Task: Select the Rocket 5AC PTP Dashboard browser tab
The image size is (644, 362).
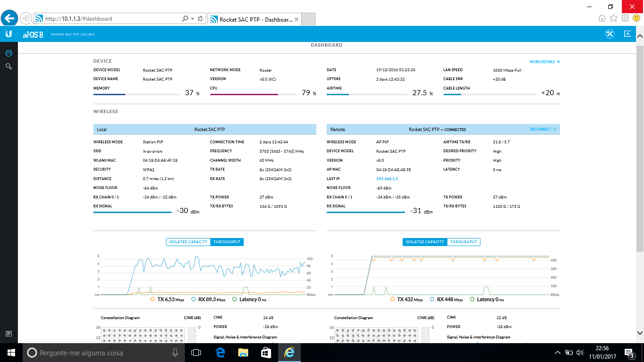Action: [x=254, y=19]
